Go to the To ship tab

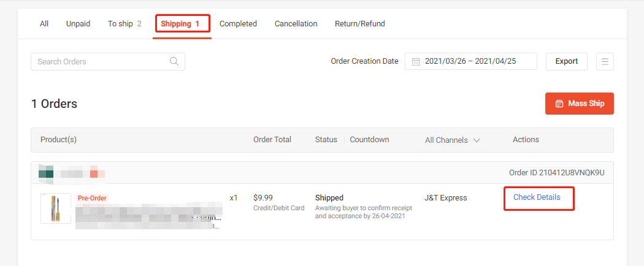coord(125,24)
